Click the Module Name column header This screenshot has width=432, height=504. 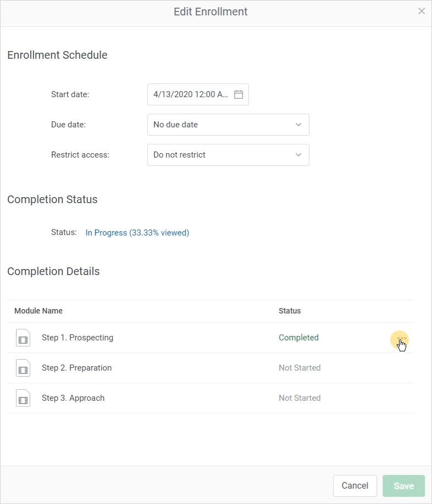pyautogui.click(x=38, y=311)
